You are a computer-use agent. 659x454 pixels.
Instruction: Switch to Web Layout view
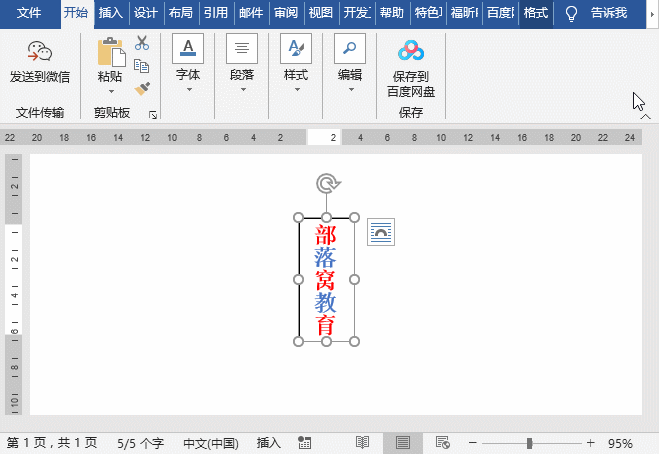(443, 442)
